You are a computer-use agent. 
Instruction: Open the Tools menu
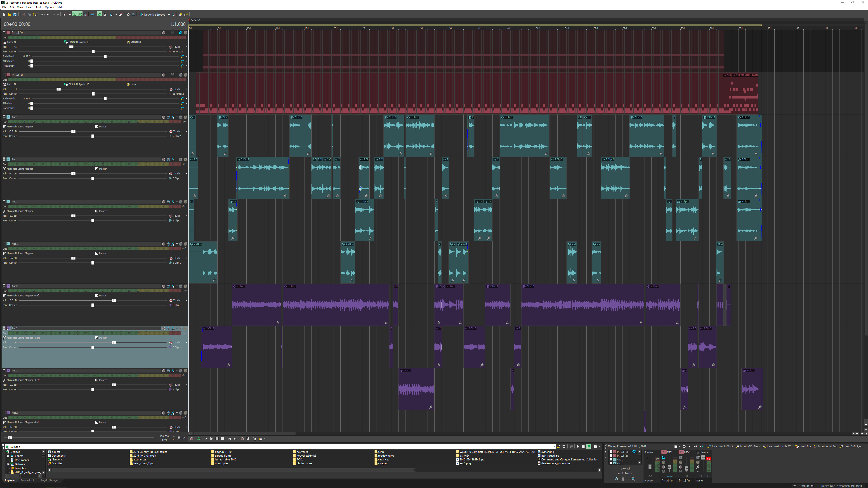click(39, 7)
